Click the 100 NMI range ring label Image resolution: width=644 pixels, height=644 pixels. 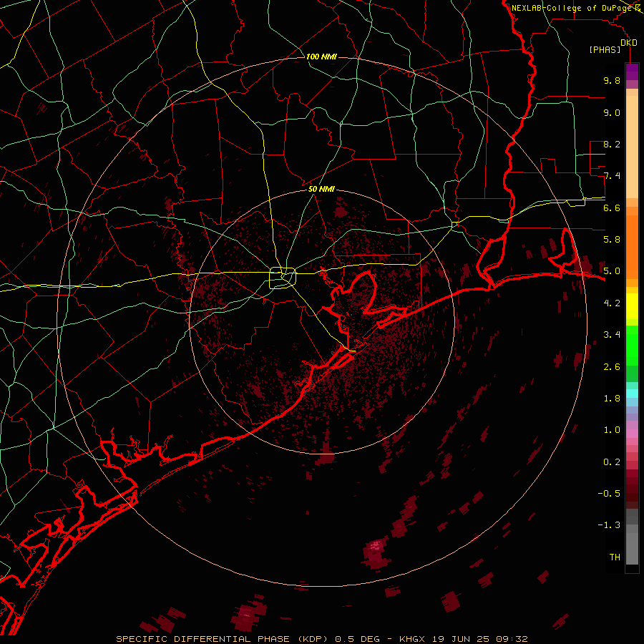point(321,57)
